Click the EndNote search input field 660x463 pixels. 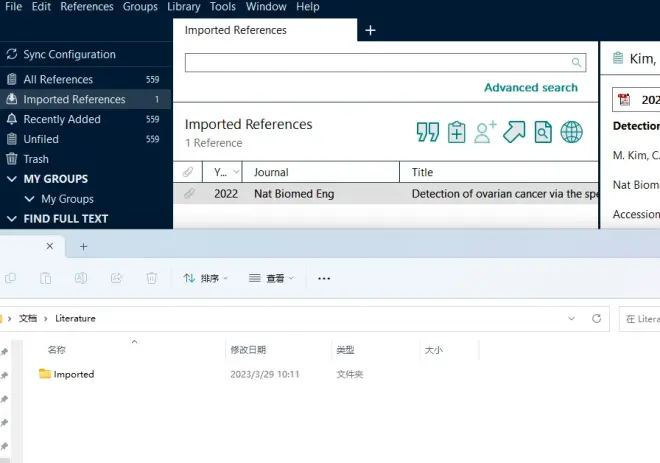point(377,62)
